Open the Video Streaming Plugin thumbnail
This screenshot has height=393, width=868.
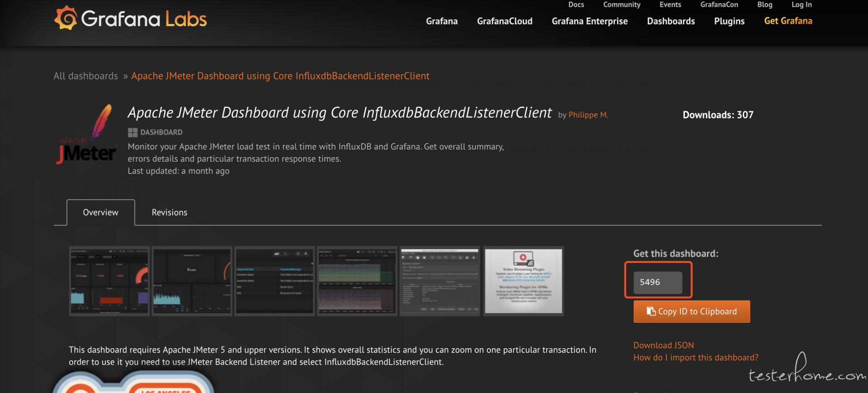point(523,281)
